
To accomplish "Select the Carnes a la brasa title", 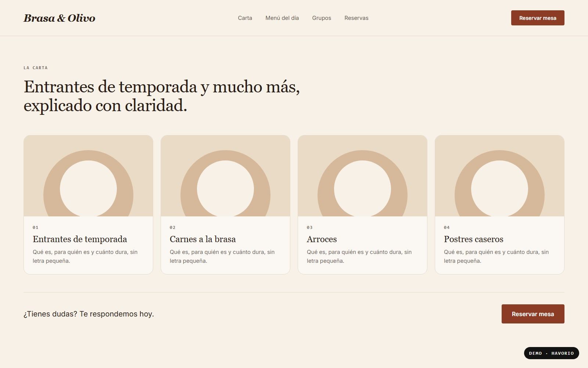I will [x=202, y=239].
